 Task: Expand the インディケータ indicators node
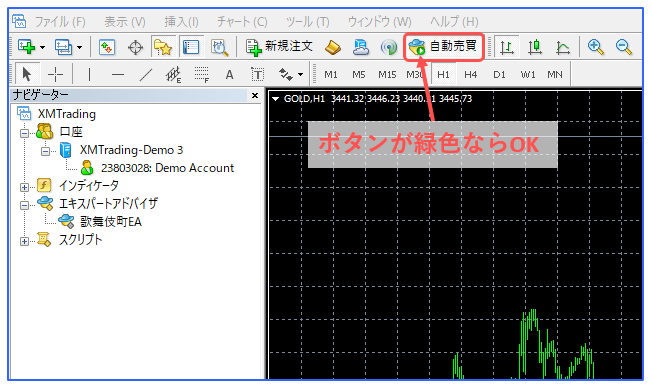tap(25, 187)
